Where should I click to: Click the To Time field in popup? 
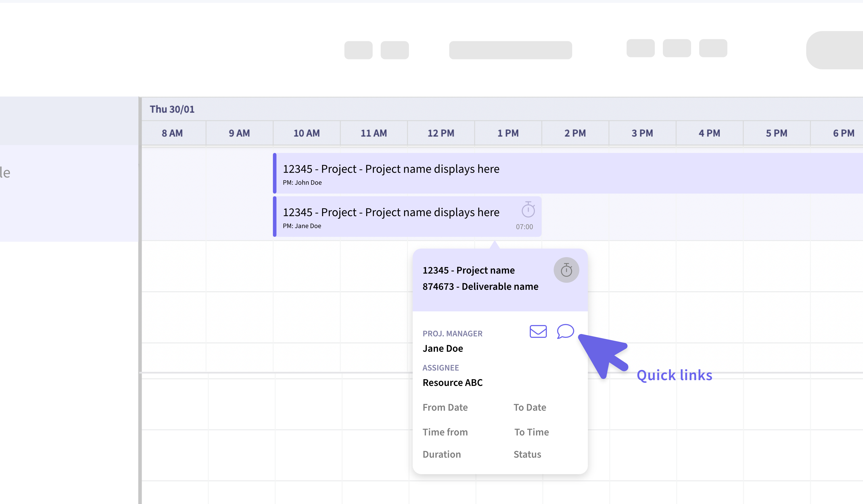pos(531,432)
